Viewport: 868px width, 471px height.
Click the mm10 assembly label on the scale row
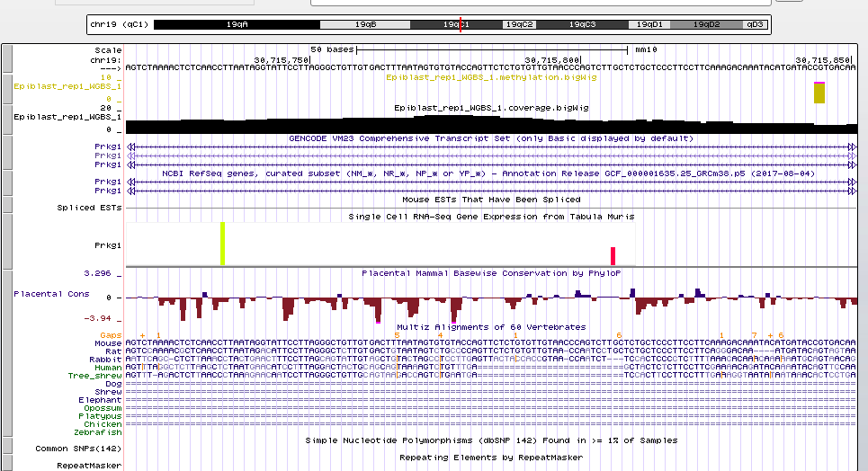pos(646,49)
